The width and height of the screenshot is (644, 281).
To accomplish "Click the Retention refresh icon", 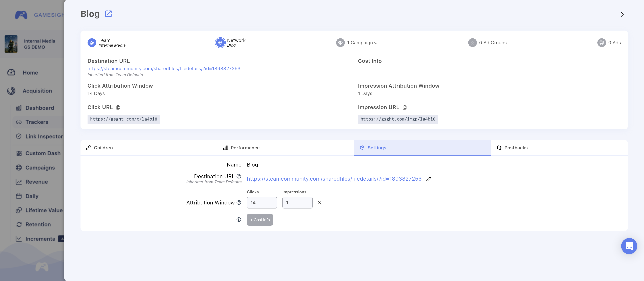I will pyautogui.click(x=19, y=225).
